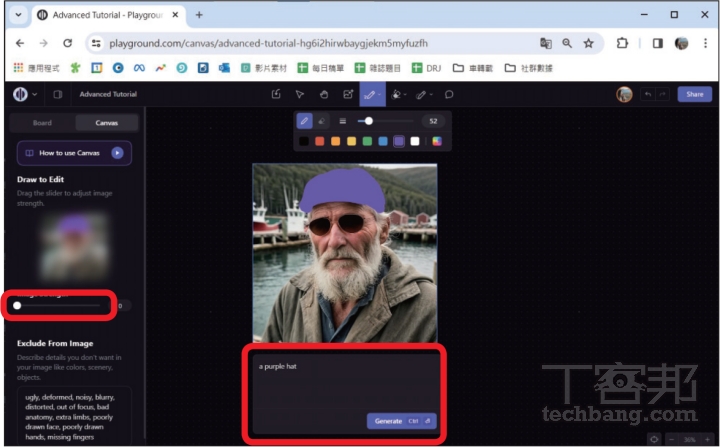The height and width of the screenshot is (447, 720).
Task: Pick the red color swatch
Action: point(320,141)
